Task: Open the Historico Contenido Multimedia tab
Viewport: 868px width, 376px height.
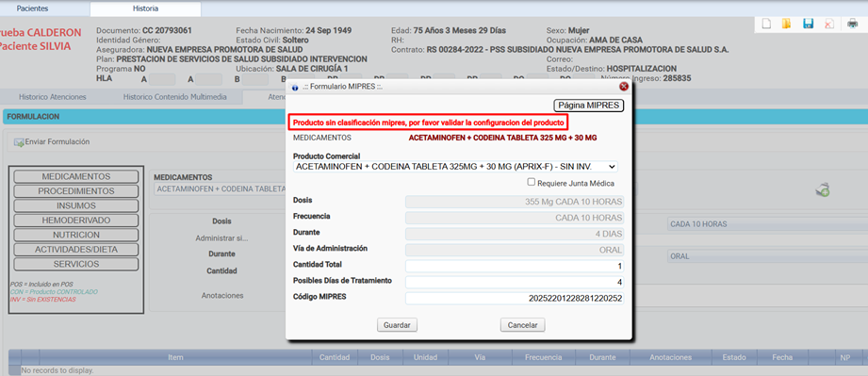Action: [x=175, y=97]
